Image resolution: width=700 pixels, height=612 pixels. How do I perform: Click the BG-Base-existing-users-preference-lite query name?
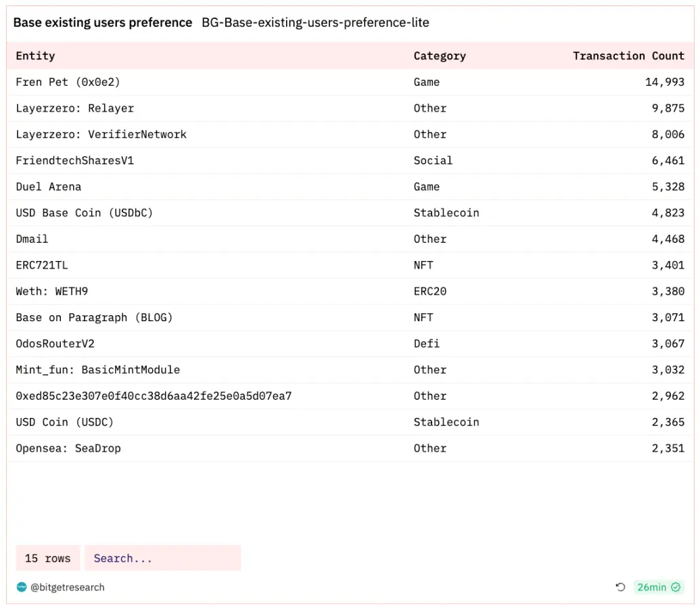(315, 22)
